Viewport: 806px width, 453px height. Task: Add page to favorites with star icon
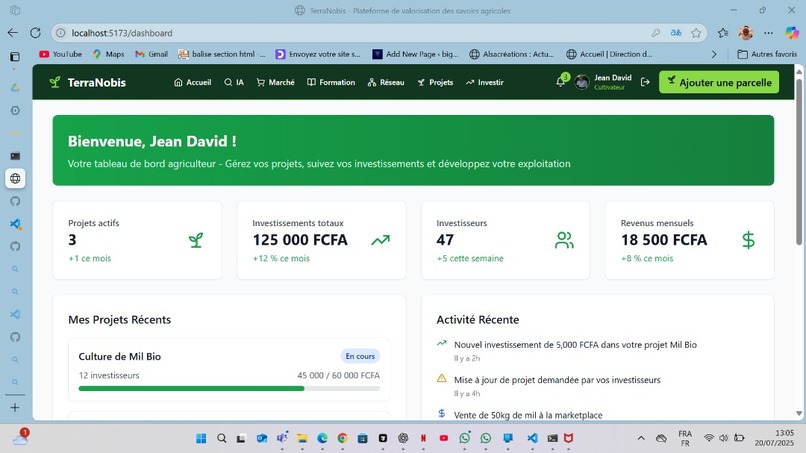[696, 33]
